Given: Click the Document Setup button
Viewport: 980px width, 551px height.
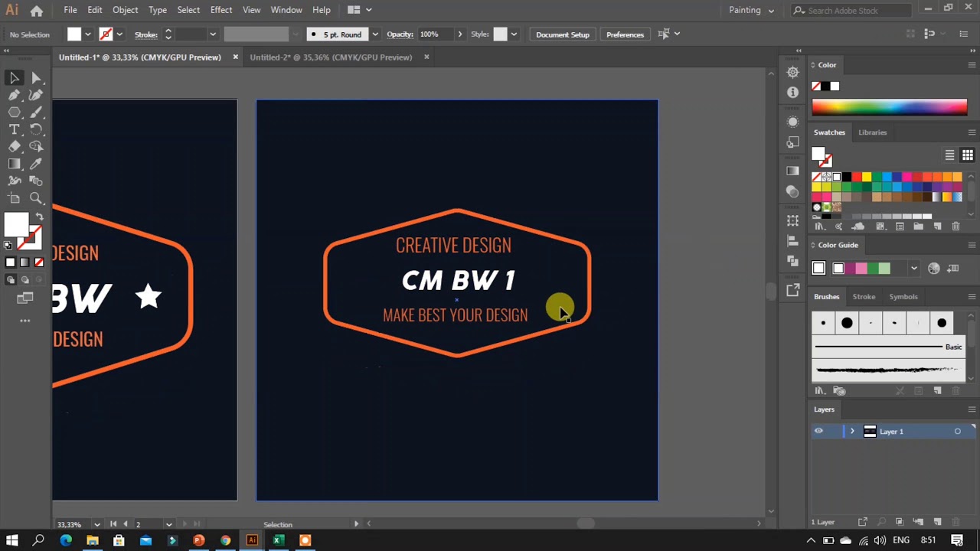Looking at the screenshot, I should tap(563, 34).
